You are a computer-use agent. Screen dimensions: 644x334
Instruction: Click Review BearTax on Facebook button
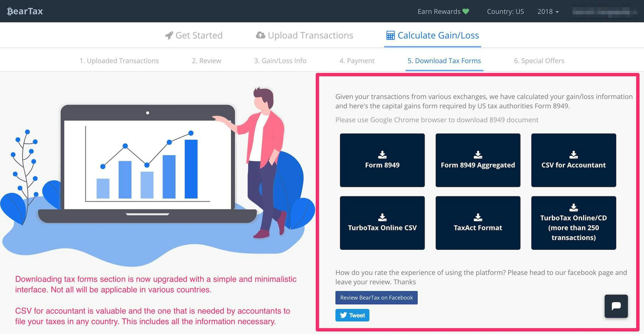pyautogui.click(x=376, y=298)
